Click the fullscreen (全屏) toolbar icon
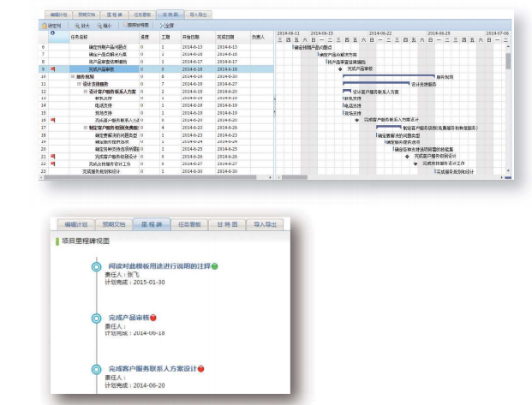Viewport: 532px width, 405px height. 160,26
